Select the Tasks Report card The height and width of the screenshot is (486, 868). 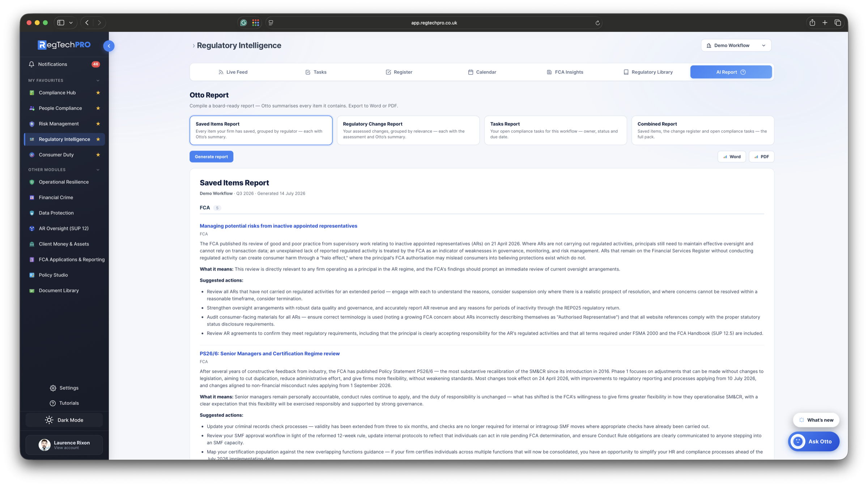tap(555, 130)
